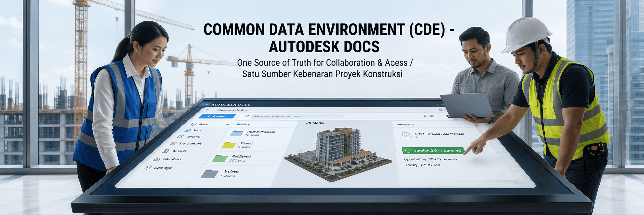Click the blue Upload button
This screenshot has height=215, width=644.
[217, 116]
